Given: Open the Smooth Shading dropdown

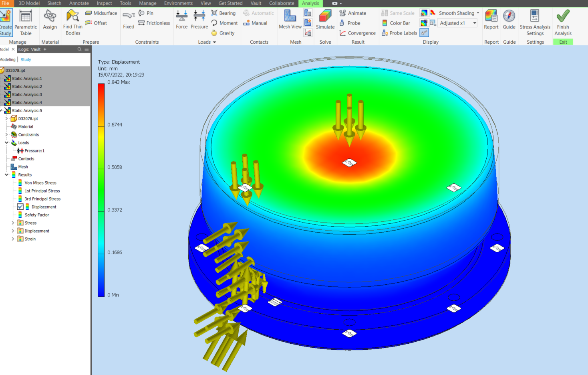Looking at the screenshot, I should pyautogui.click(x=474, y=13).
